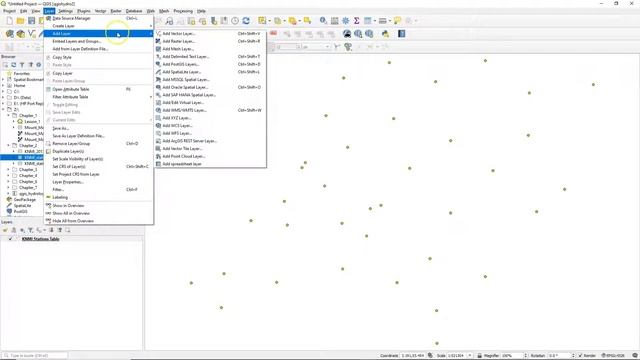Select Favorites in the Browser tree

22,73
